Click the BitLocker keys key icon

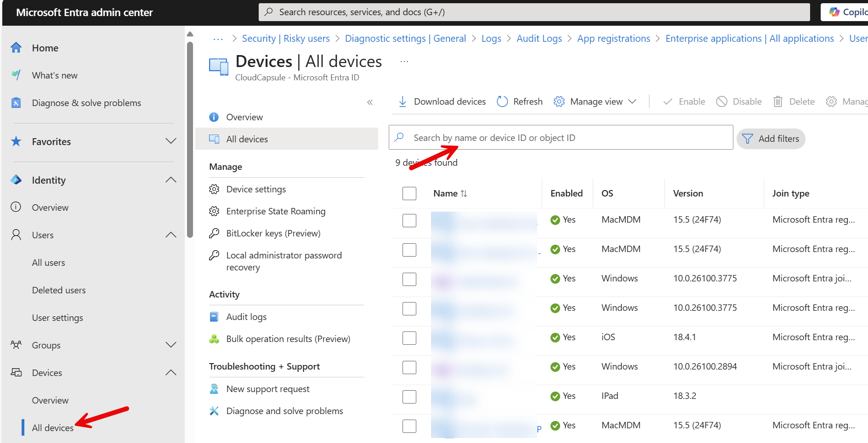point(214,233)
